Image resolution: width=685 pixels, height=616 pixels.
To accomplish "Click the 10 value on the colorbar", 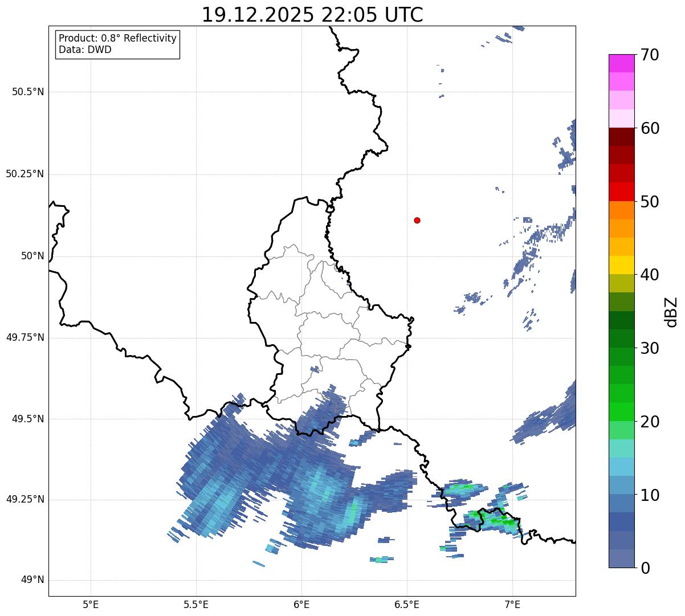I will (x=650, y=495).
